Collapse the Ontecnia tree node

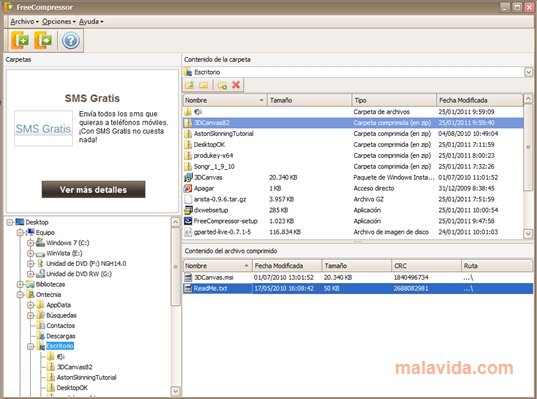click(20, 295)
